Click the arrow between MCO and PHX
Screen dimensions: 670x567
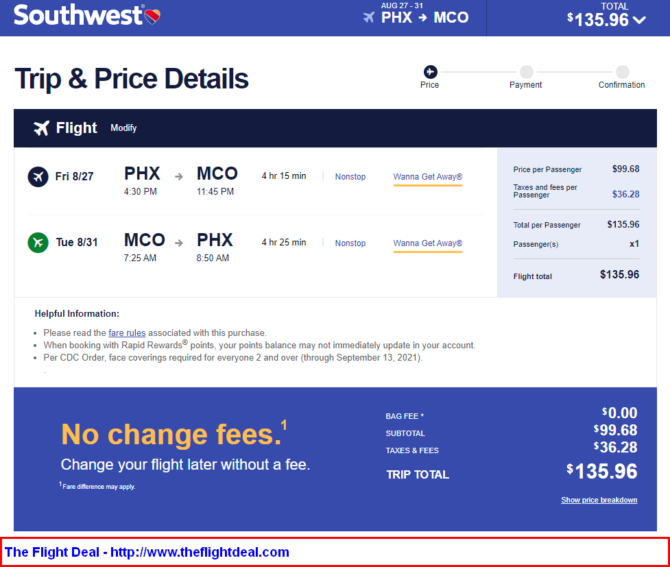pos(179,243)
